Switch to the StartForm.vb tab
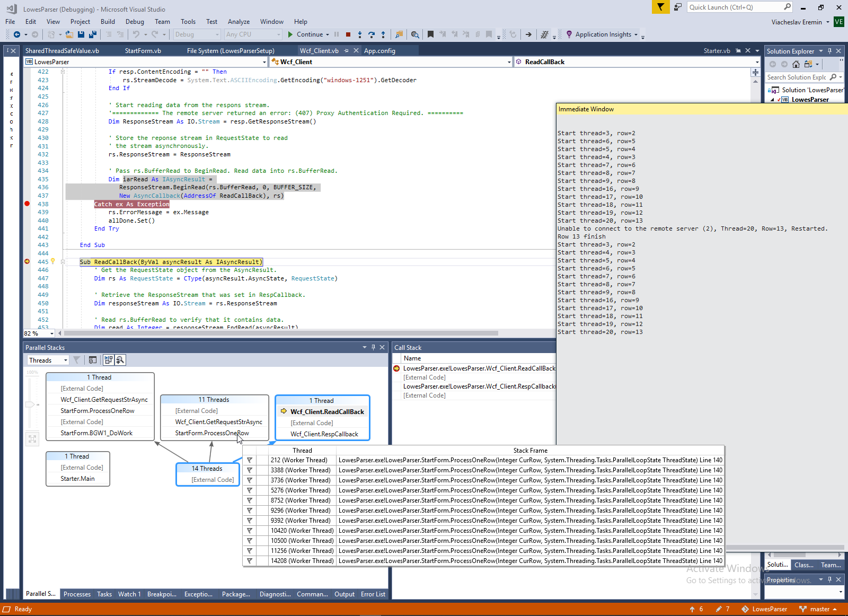 [143, 51]
